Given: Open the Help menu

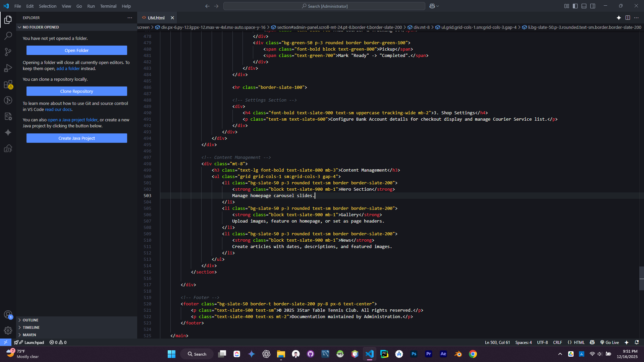Looking at the screenshot, I should (x=126, y=6).
